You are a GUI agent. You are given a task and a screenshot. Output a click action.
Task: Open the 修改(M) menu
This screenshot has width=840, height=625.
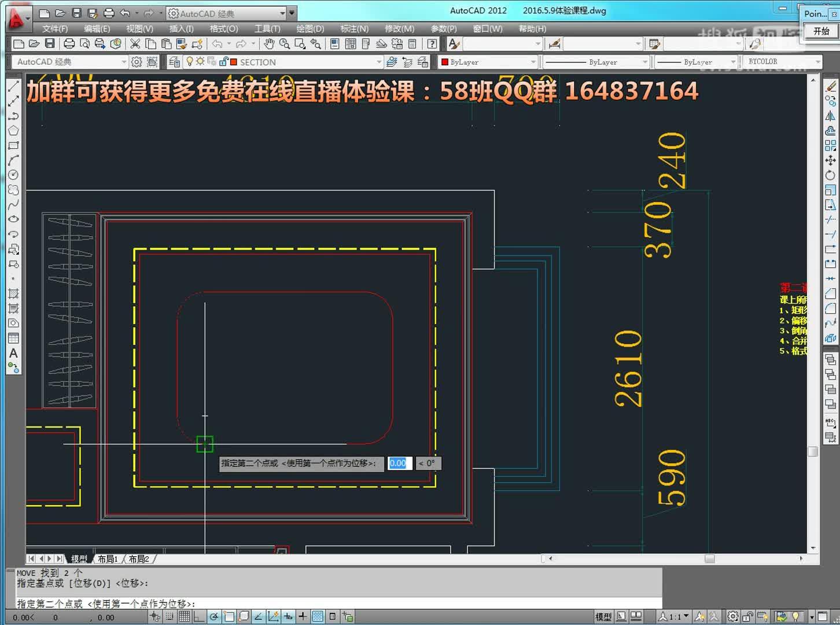click(399, 28)
